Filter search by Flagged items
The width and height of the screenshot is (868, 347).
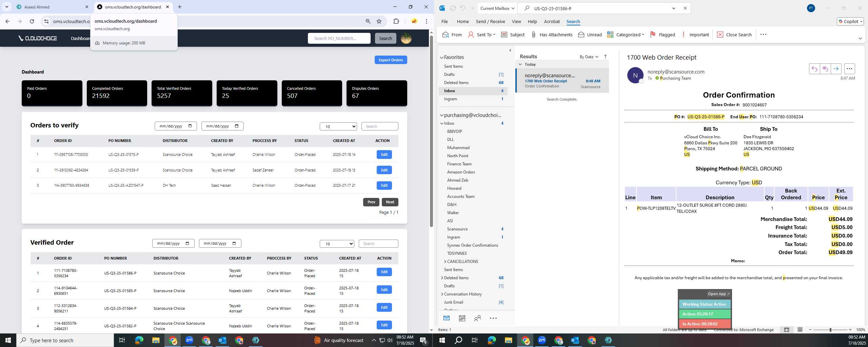click(663, 35)
